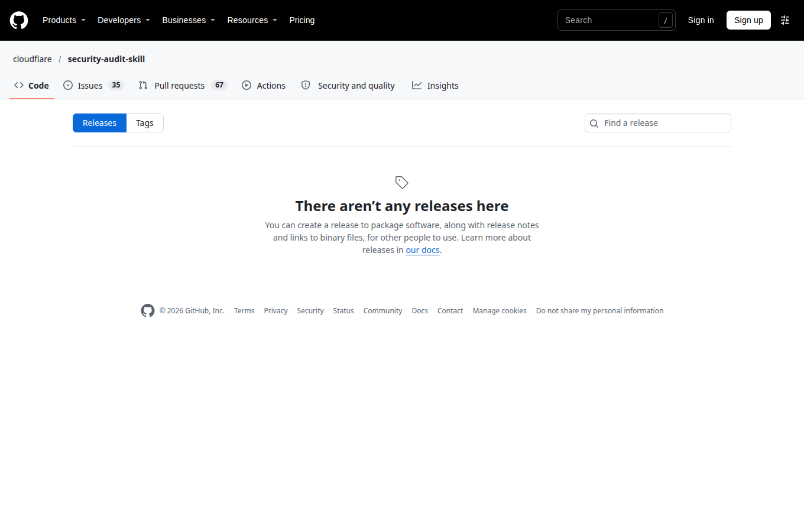Viewport: 804px width, 532px height.
Task: Open the security-audit-skill repository link
Action: [x=106, y=59]
